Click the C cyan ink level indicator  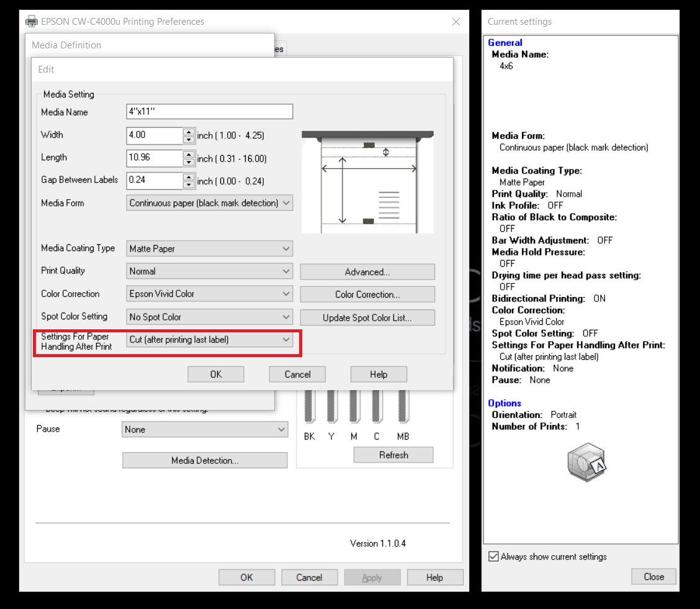point(376,407)
